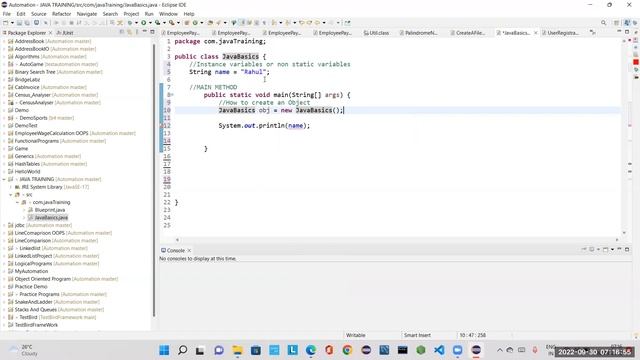Open the Run menu
This screenshot has height=360, width=640.
[x=149, y=14]
